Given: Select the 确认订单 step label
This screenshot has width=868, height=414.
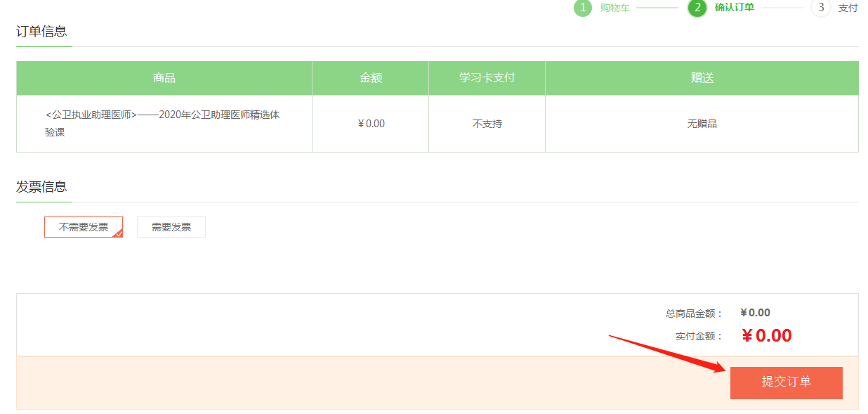Looking at the screenshot, I should point(734,8).
